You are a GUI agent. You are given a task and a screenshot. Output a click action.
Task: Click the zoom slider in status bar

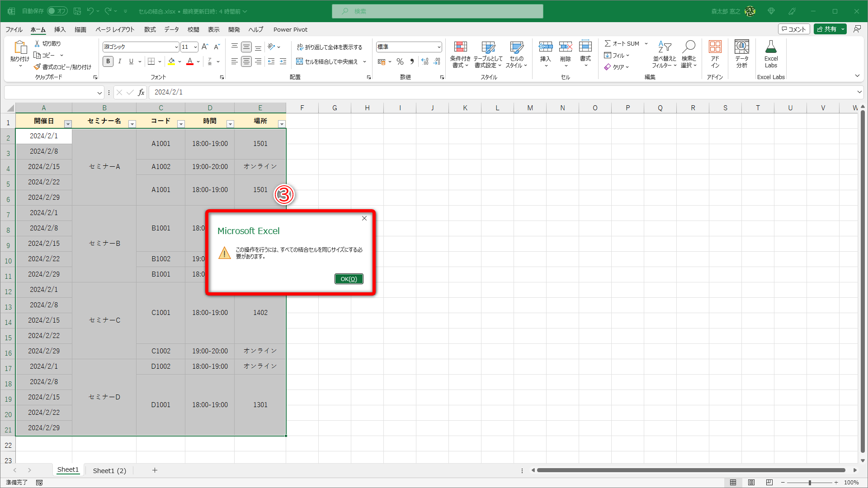809,483
